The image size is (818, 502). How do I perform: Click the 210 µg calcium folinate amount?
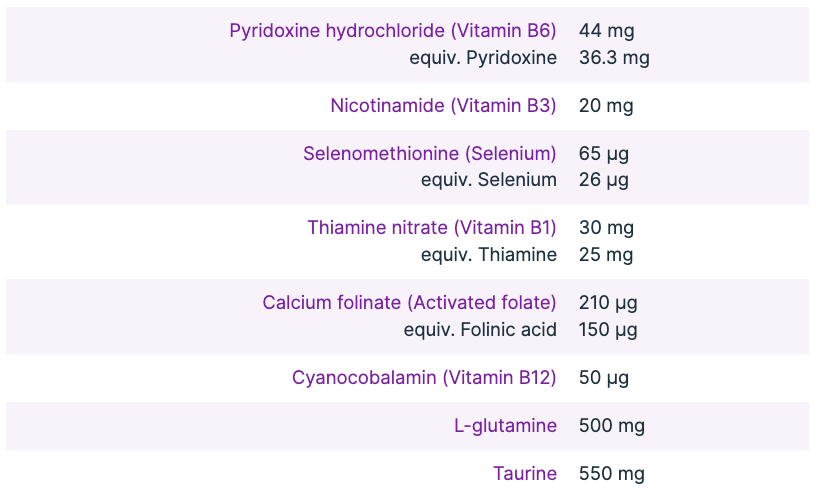[x=608, y=303]
